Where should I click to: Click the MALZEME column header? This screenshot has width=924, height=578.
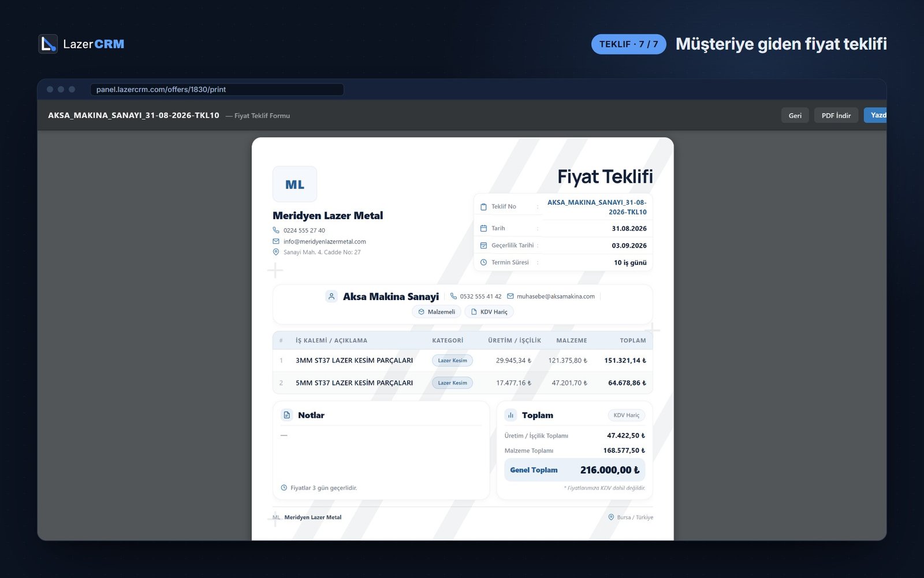[572, 340]
